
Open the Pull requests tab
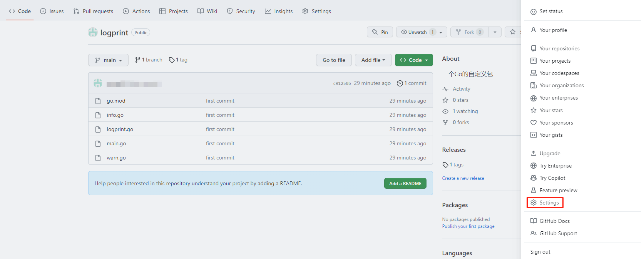pyautogui.click(x=93, y=11)
